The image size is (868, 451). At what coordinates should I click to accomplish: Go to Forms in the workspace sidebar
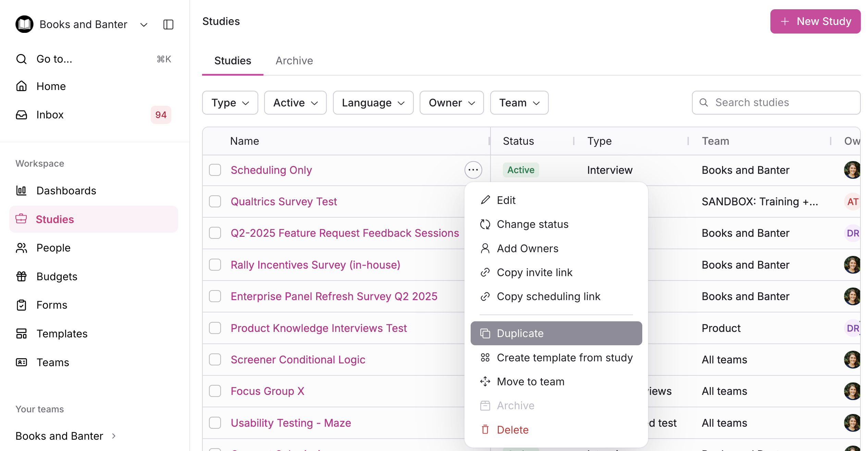[52, 305]
